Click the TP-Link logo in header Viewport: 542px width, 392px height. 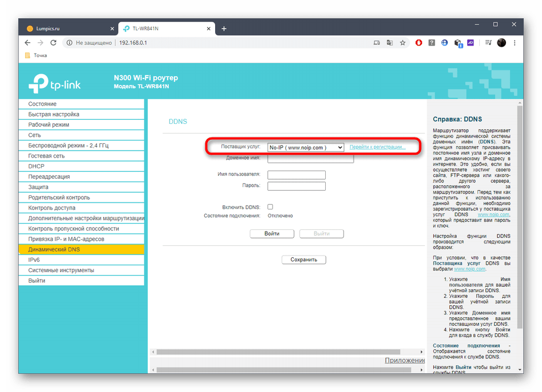click(x=55, y=84)
